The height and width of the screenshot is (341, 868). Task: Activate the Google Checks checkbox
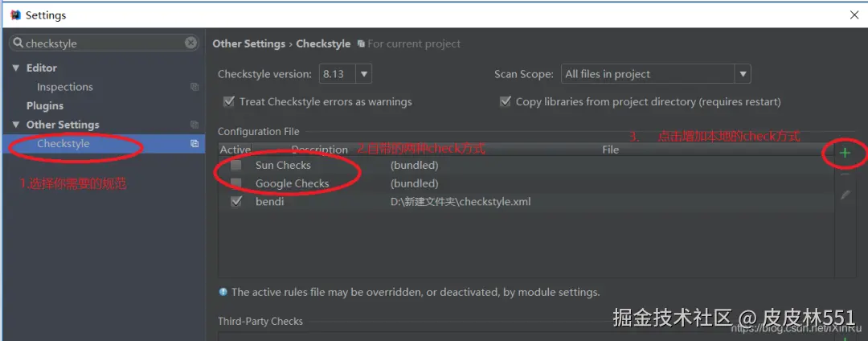click(x=236, y=183)
